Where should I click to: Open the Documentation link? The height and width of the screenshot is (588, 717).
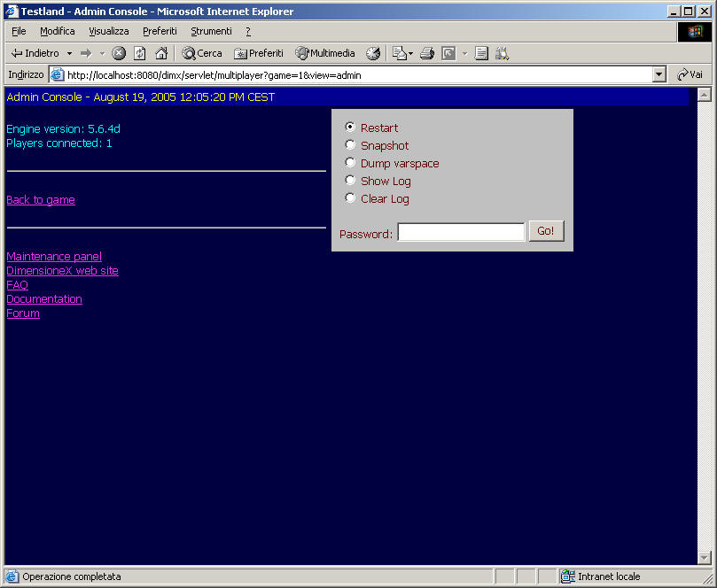pos(44,298)
